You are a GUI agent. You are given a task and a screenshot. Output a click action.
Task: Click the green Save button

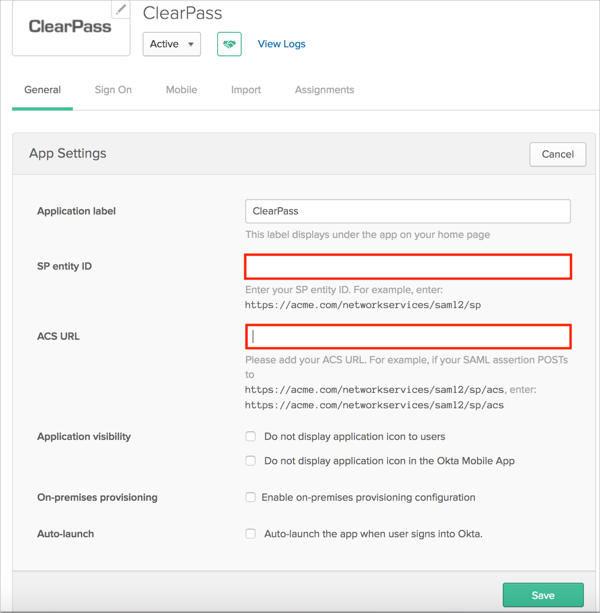click(x=543, y=595)
